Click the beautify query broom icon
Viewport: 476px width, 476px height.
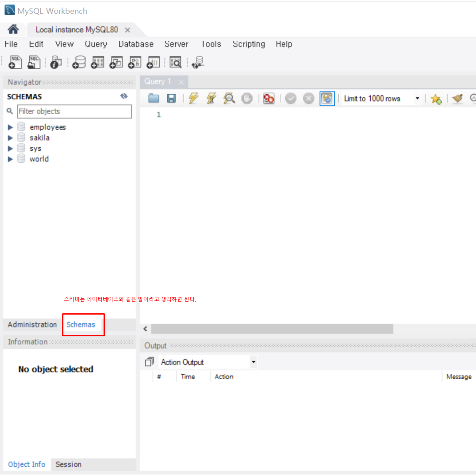[x=457, y=98]
